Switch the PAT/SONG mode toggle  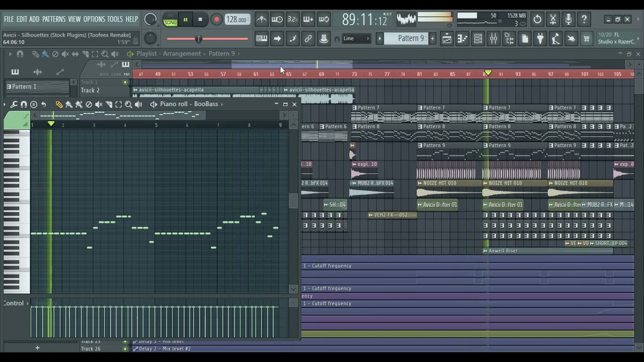171,20
